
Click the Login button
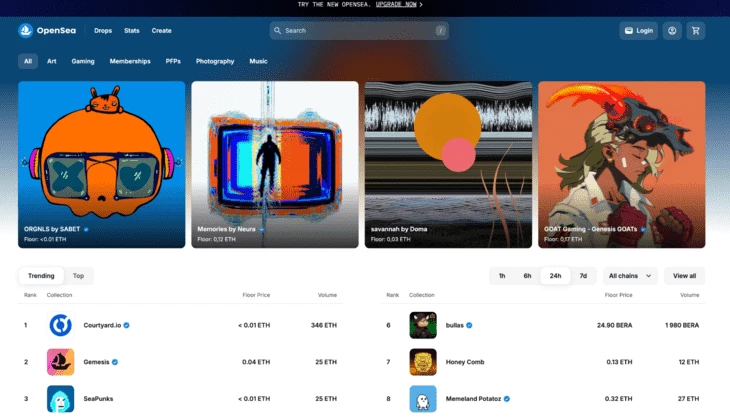(x=638, y=31)
